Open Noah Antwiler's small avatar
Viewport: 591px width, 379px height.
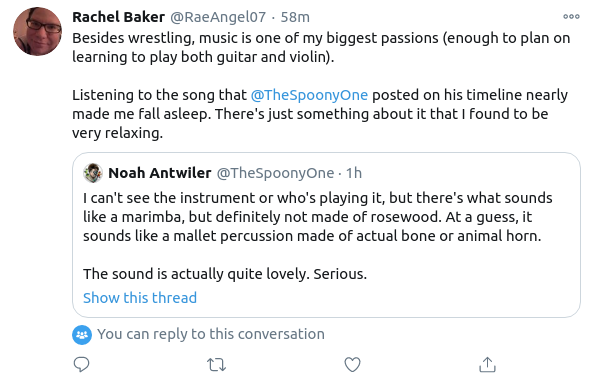(93, 173)
